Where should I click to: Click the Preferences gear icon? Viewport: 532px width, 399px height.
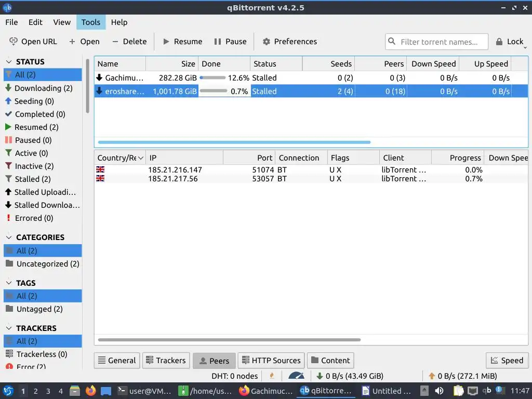[267, 42]
